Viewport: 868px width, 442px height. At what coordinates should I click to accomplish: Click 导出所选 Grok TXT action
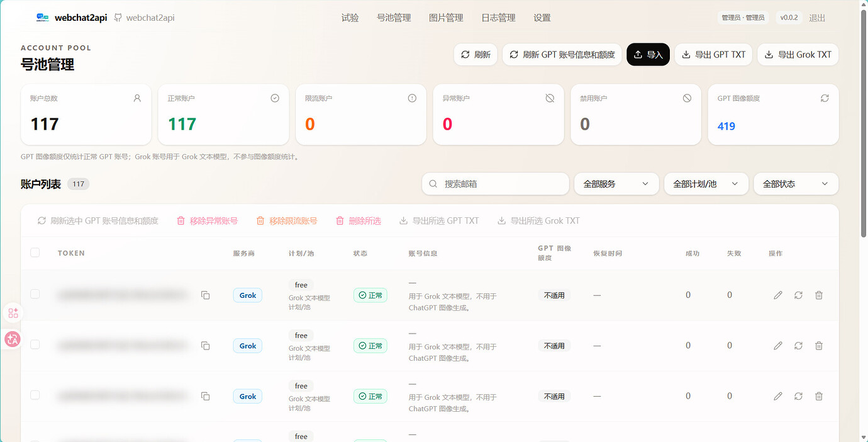coord(538,221)
